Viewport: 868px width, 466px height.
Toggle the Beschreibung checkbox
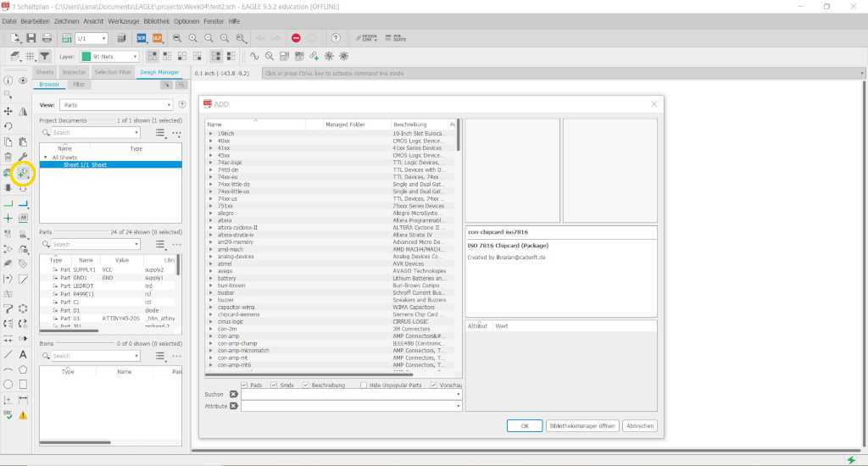(305, 385)
